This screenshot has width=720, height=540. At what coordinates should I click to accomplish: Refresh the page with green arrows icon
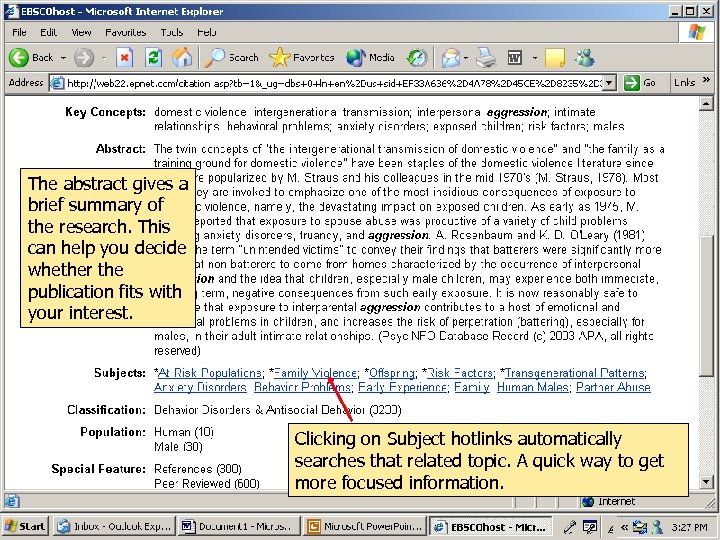pos(153,58)
